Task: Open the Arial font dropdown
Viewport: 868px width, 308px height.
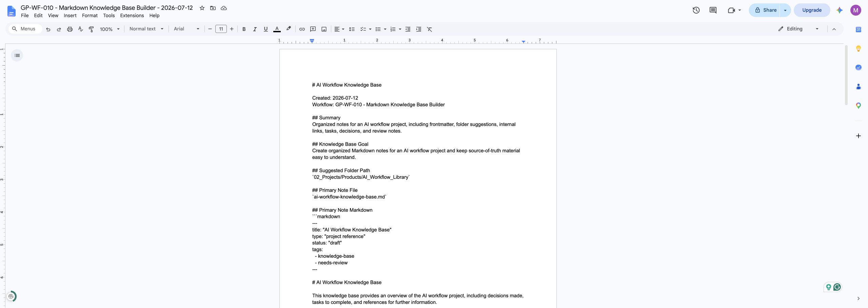Action: click(x=186, y=29)
